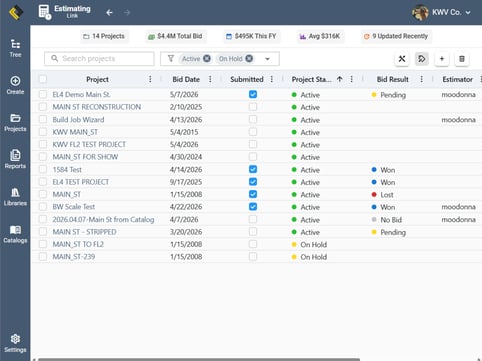Open Bid Date column options menu
Image resolution: width=482 pixels, height=361 pixels.
coord(210,79)
